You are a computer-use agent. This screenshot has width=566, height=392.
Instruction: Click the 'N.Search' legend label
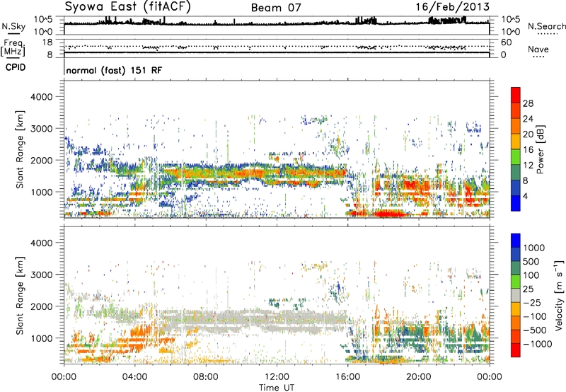click(546, 26)
